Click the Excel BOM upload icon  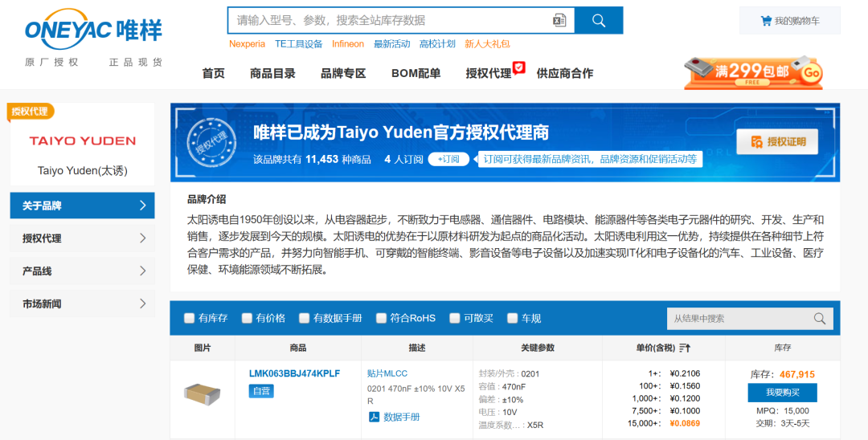[559, 21]
